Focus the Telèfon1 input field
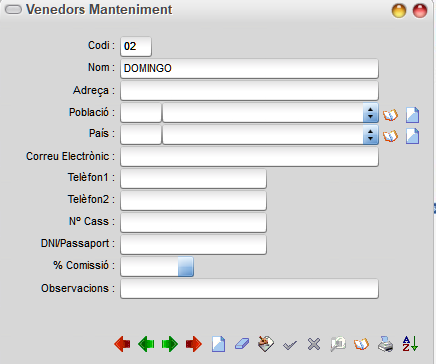436x364 pixels. [x=193, y=179]
